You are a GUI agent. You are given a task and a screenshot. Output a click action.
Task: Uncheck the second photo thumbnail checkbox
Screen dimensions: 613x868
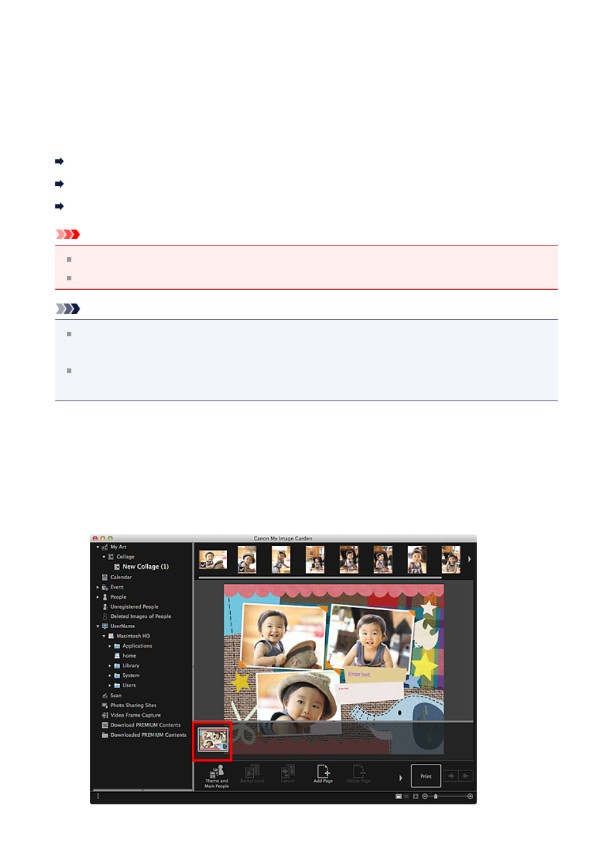point(241,569)
